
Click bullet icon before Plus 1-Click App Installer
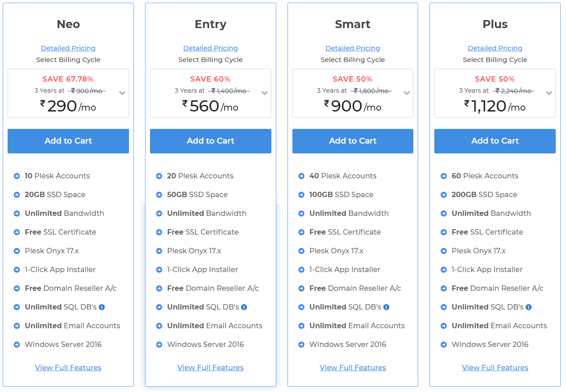click(444, 270)
